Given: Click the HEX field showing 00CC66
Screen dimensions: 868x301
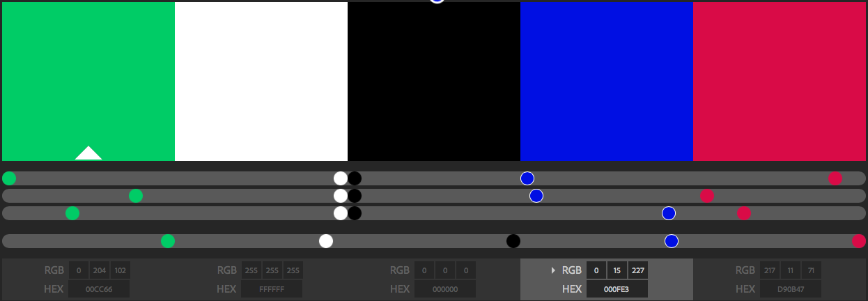Looking at the screenshot, I should coord(99,289).
